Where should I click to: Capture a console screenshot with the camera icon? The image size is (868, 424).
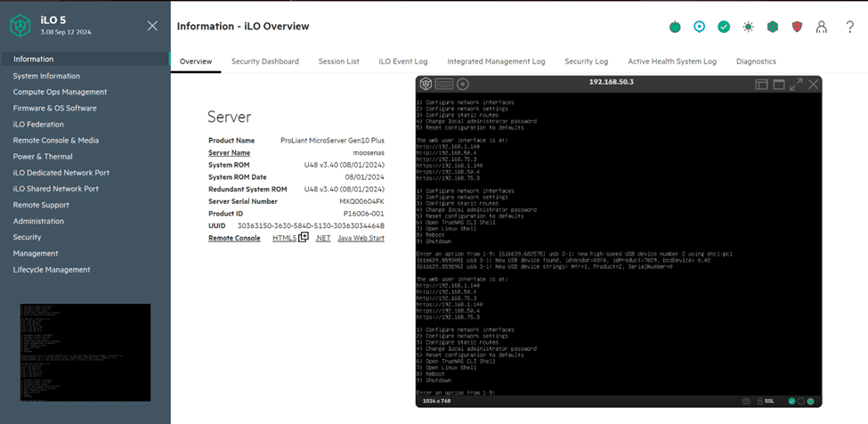click(x=747, y=401)
